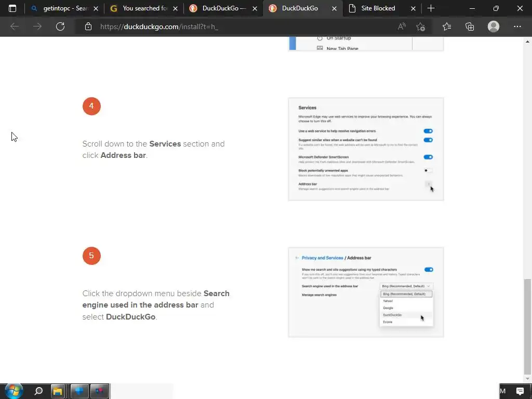Open Collections panel
532x399 pixels.
point(470,26)
